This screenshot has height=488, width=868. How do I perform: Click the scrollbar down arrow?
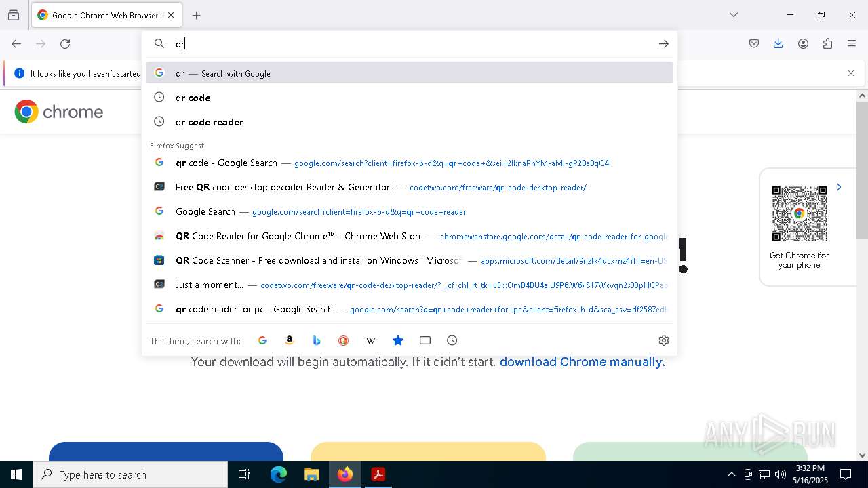pos(862,455)
